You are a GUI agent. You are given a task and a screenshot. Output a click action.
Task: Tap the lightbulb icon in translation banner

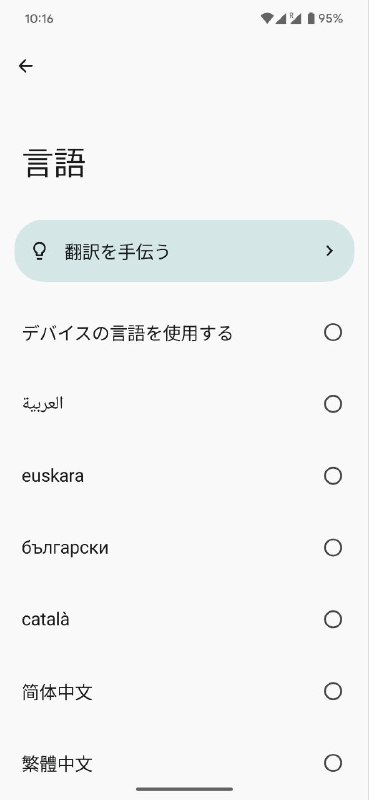[x=39, y=251]
